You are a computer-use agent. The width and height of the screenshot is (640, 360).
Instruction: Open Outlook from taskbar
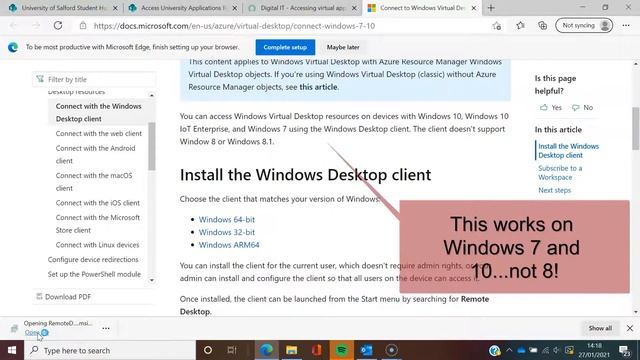click(x=367, y=350)
